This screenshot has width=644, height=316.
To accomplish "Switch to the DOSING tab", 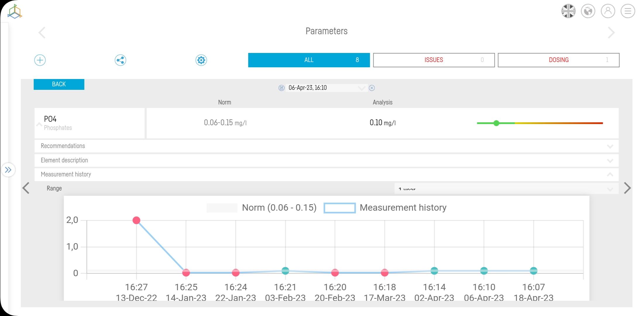I will pos(558,60).
